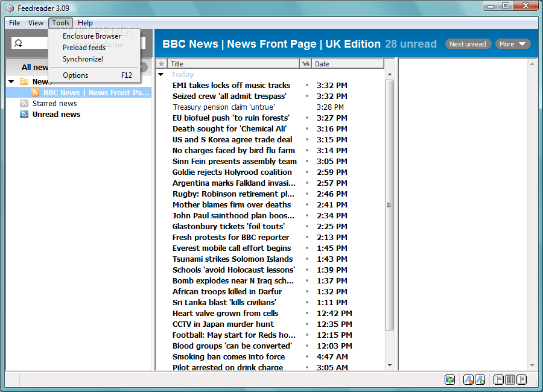Choose Options from Tools menu

click(x=95, y=75)
